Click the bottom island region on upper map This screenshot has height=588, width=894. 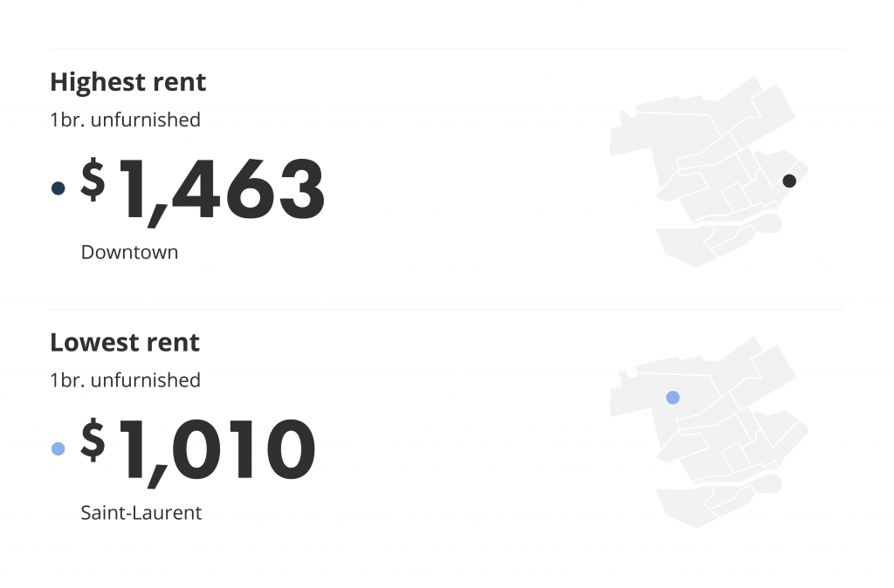point(684,246)
